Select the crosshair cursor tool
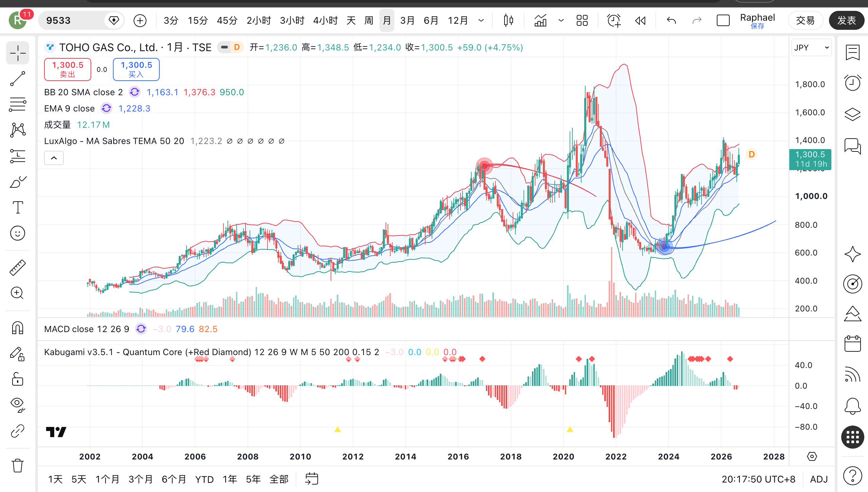The height and width of the screenshot is (492, 868). pos(18,53)
